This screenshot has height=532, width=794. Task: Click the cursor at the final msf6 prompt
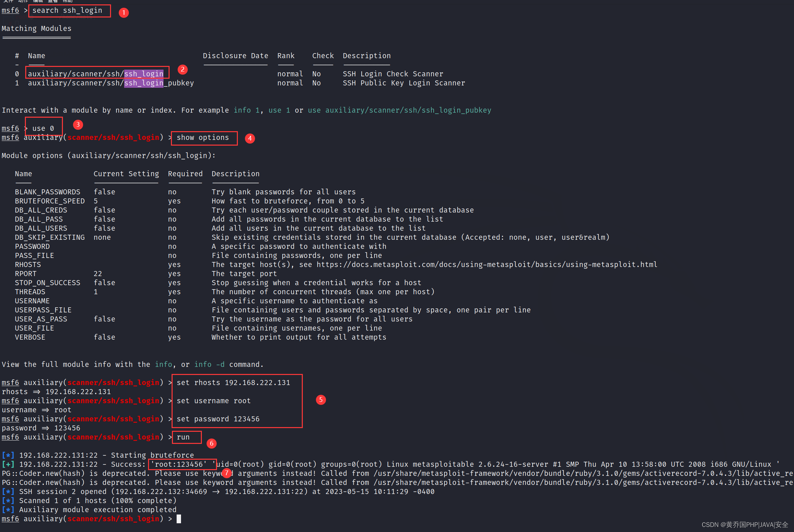[179, 519]
